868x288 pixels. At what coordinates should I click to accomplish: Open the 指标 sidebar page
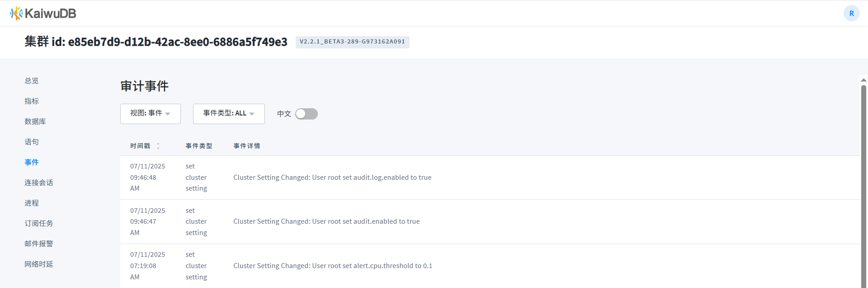pos(32,101)
